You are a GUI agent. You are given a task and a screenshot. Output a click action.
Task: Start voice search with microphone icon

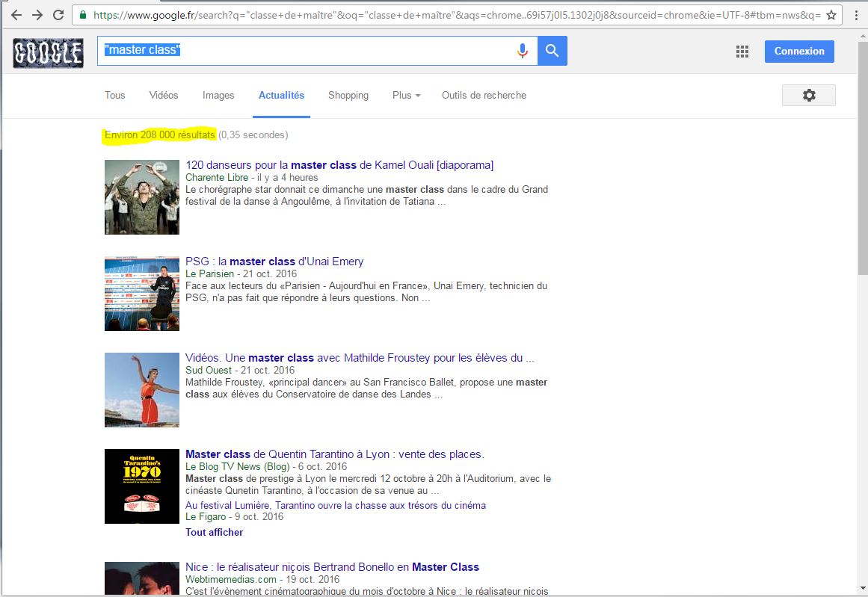click(x=523, y=51)
